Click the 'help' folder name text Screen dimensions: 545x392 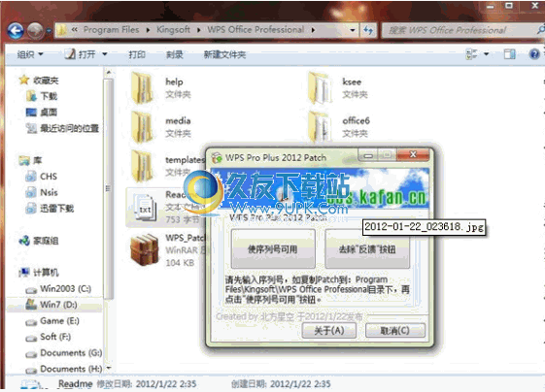pos(174,82)
